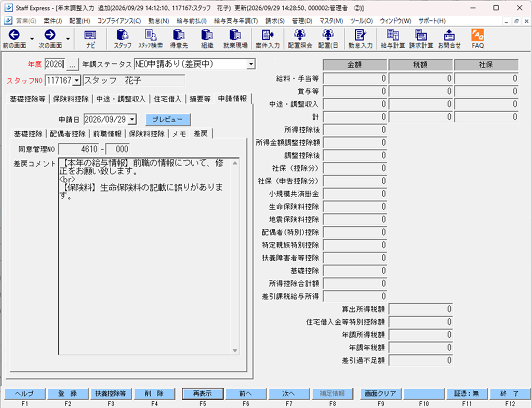Open the 年調ステータス combo box dropdown
Image resolution: width=532 pixels, height=408 pixels.
click(251, 64)
